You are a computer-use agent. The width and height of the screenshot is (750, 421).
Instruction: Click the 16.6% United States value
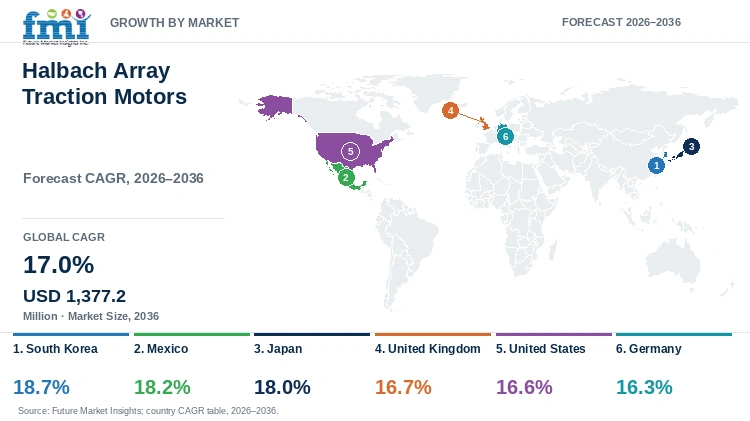tap(524, 387)
